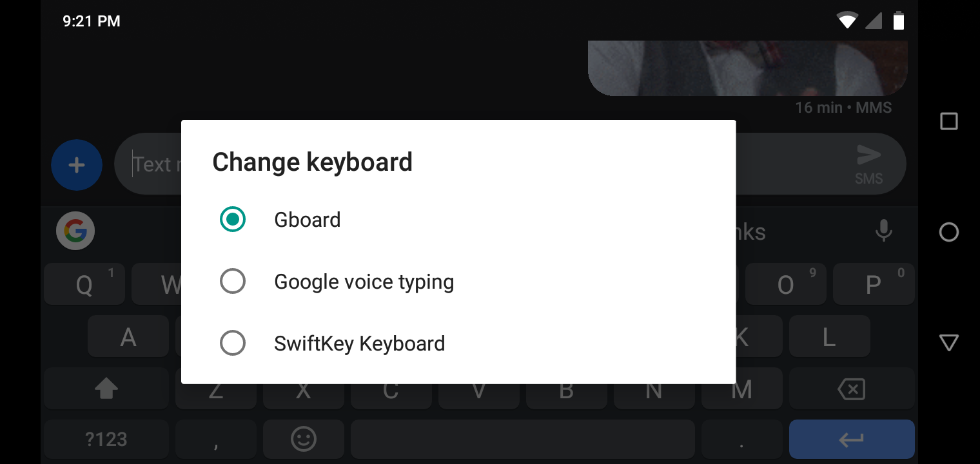Tap the blue enter key
Image resolution: width=980 pixels, height=464 pixels.
coord(851,439)
